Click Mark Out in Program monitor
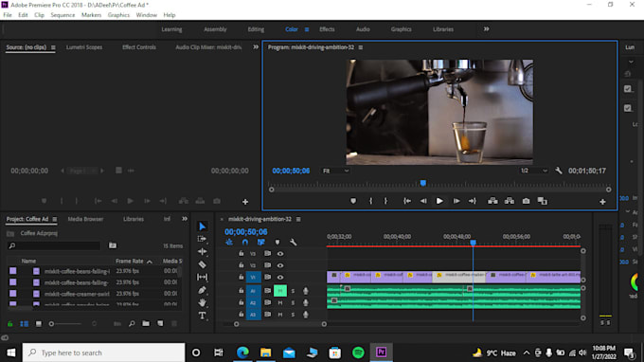The height and width of the screenshot is (362, 644). pos(385,201)
